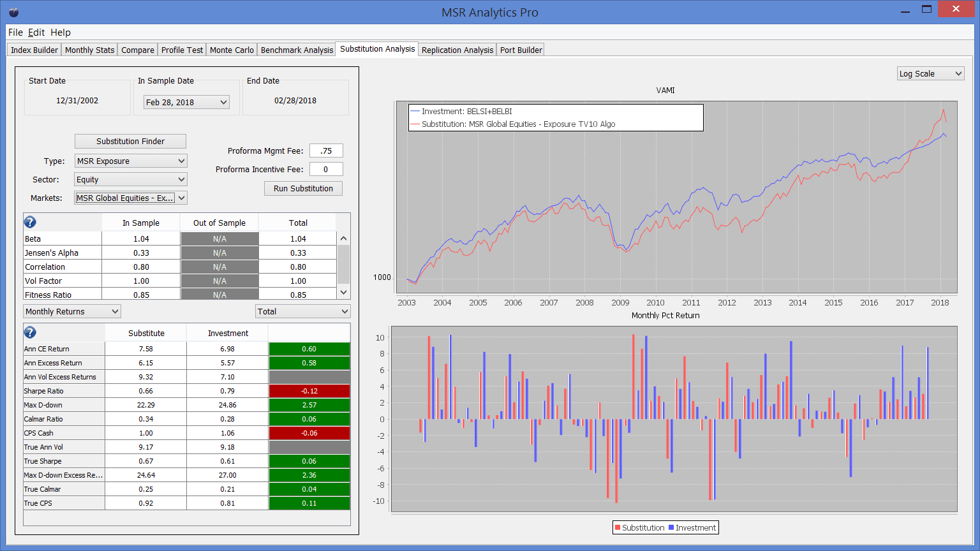The image size is (980, 551).
Task: Click the red Substitution legend swatch
Action: click(617, 527)
